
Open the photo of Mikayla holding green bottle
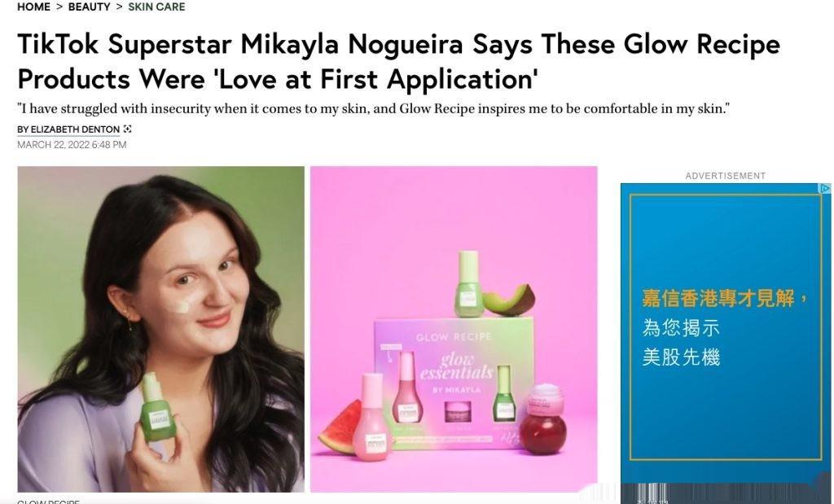(x=161, y=329)
